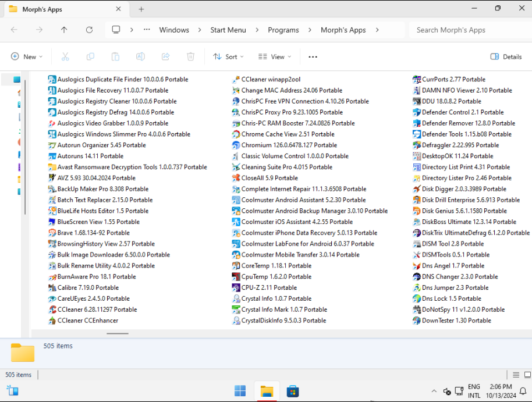
Task: Open the clock showing 2:06 PM
Action: 501,391
